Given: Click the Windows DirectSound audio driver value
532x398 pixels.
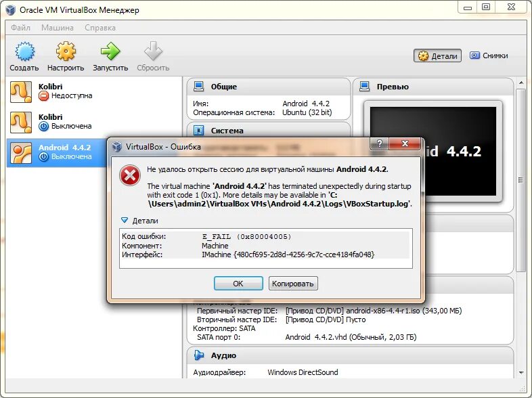Looking at the screenshot, I should (x=303, y=372).
